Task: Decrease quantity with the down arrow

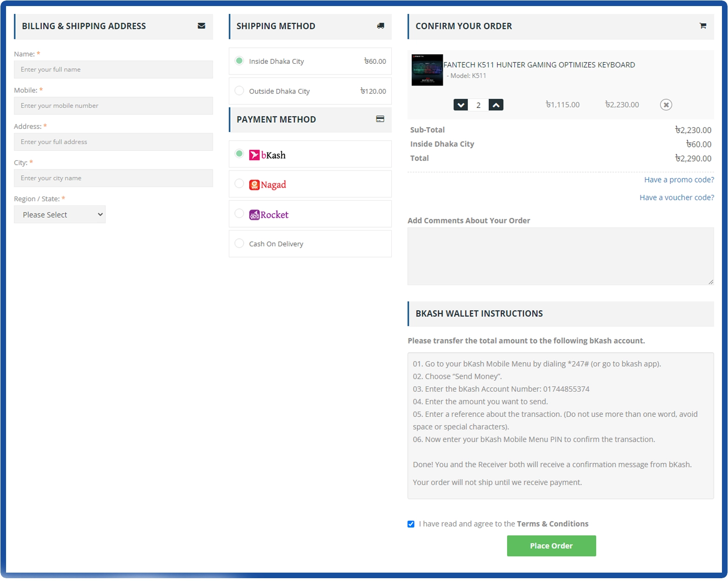Action: pyautogui.click(x=461, y=105)
